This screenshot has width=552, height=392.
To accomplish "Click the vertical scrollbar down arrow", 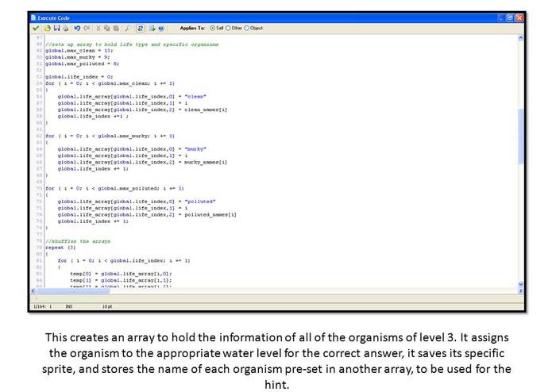I will 521,284.
